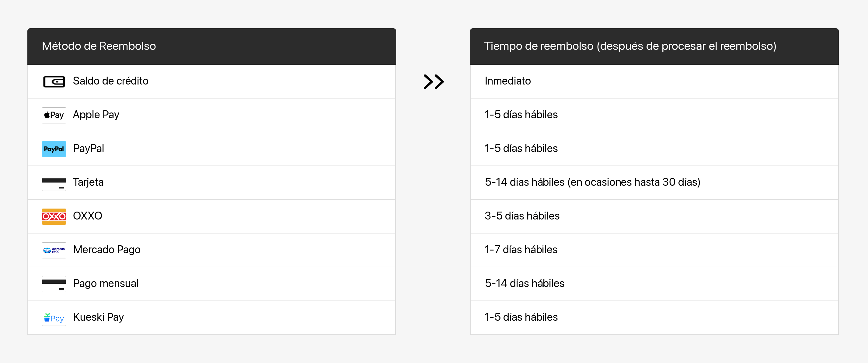Click the blue PayPal logo icon
The image size is (868, 363).
click(54, 149)
